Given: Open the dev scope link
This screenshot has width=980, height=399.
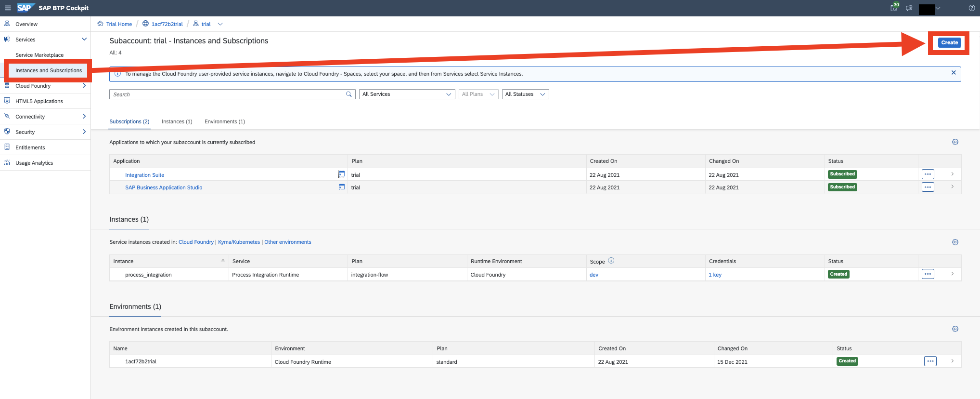Looking at the screenshot, I should [x=594, y=275].
